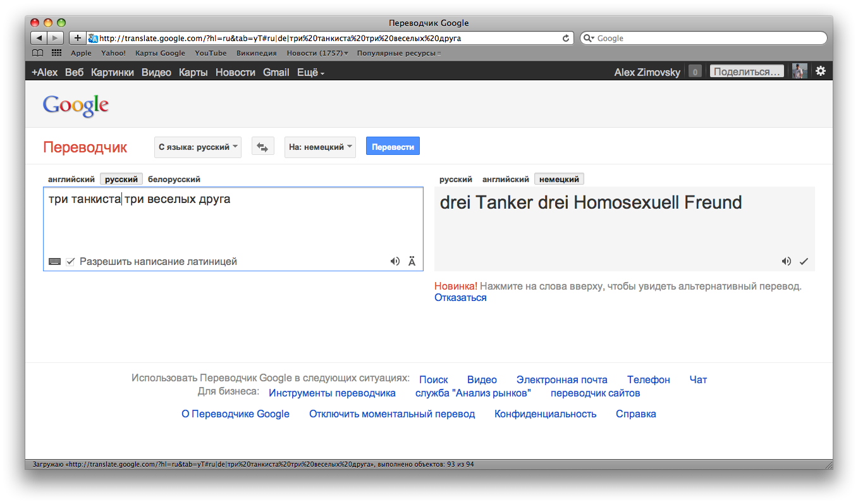Go forward with Safari's forward arrow
858x504 pixels.
(x=56, y=38)
